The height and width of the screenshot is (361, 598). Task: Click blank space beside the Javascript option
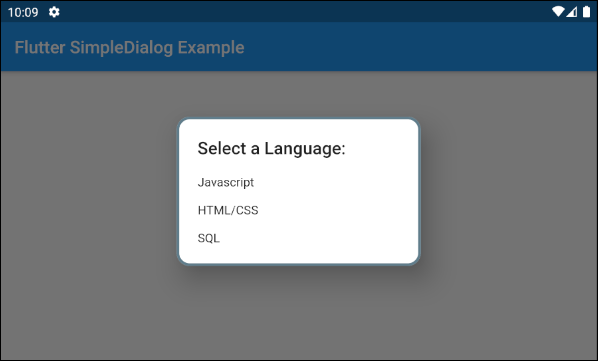[336, 183]
